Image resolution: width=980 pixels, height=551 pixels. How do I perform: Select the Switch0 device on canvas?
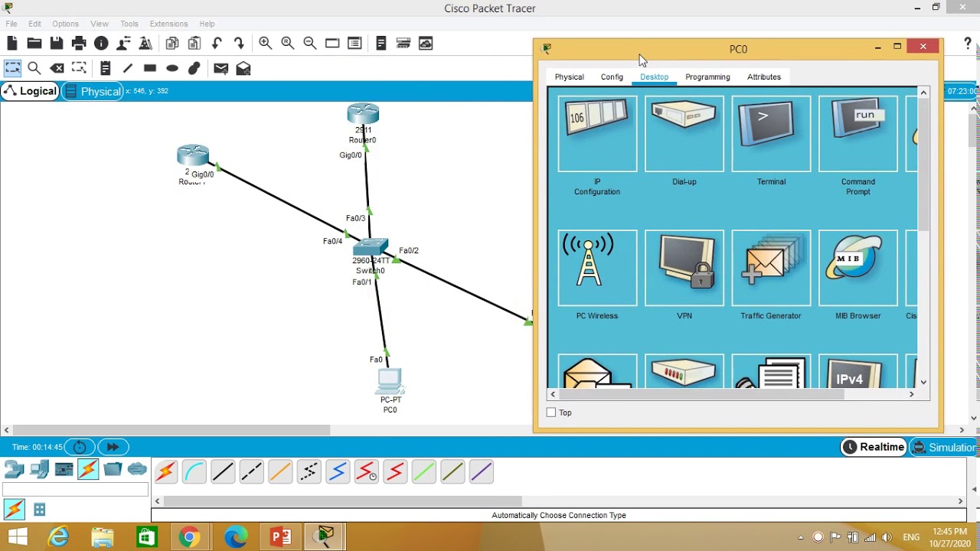coord(371,249)
